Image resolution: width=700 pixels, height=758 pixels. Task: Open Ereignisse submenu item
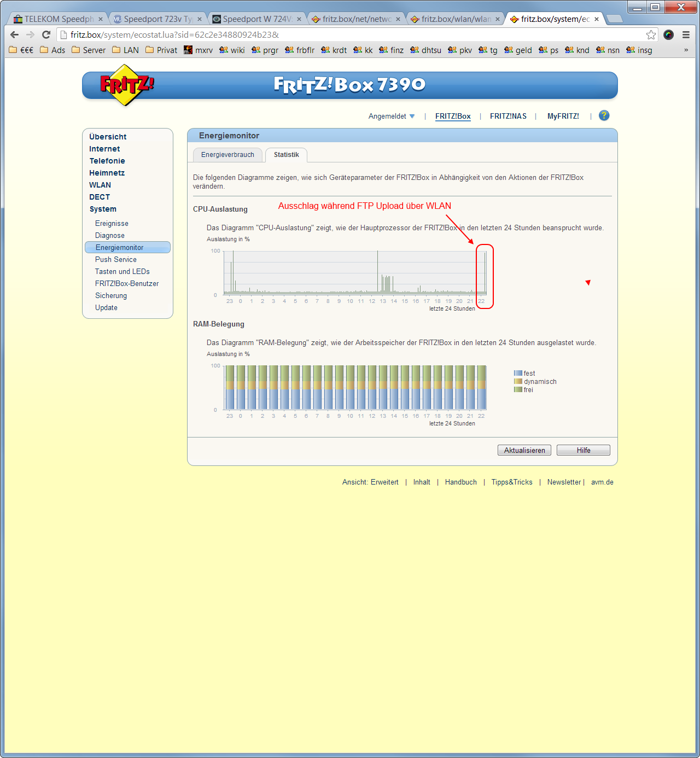pos(112,223)
